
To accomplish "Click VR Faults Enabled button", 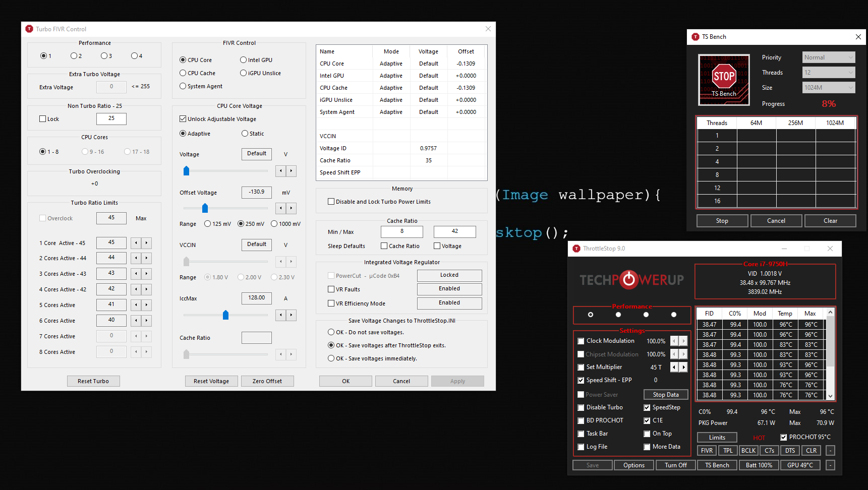I will [449, 289].
